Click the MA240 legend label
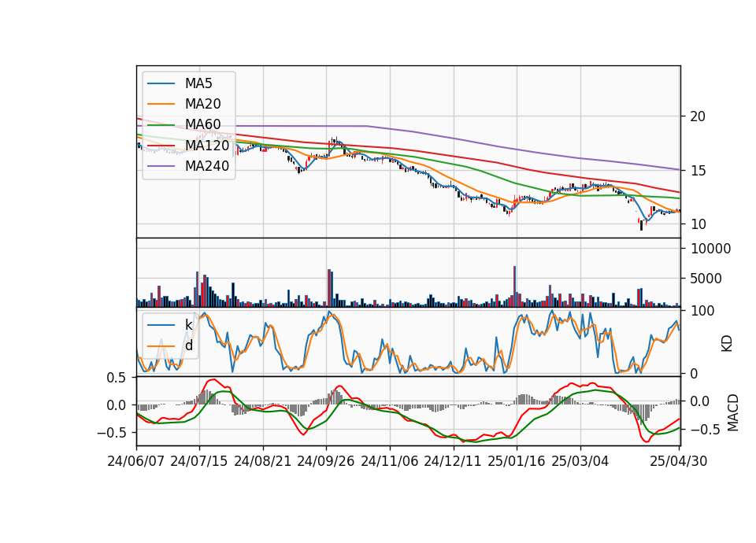The width and height of the screenshot is (756, 543). (x=207, y=166)
